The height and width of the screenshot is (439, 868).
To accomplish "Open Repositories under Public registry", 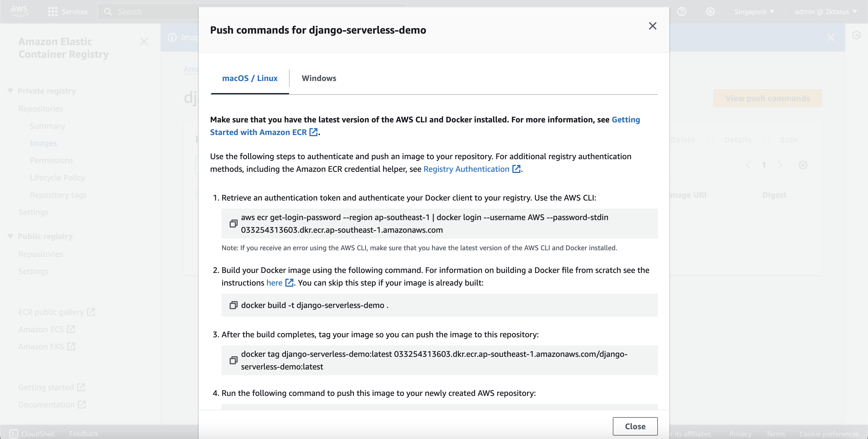I will tap(40, 254).
